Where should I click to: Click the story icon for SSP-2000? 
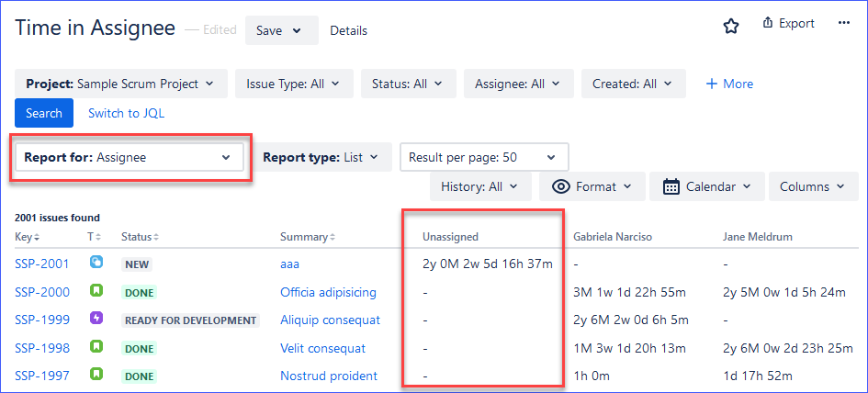click(x=96, y=290)
